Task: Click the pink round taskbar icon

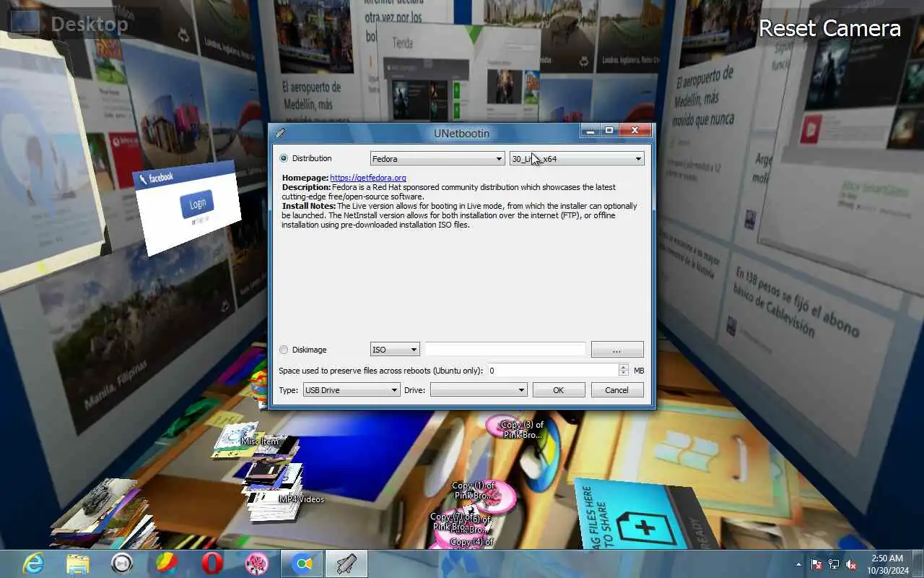Action: pyautogui.click(x=256, y=564)
